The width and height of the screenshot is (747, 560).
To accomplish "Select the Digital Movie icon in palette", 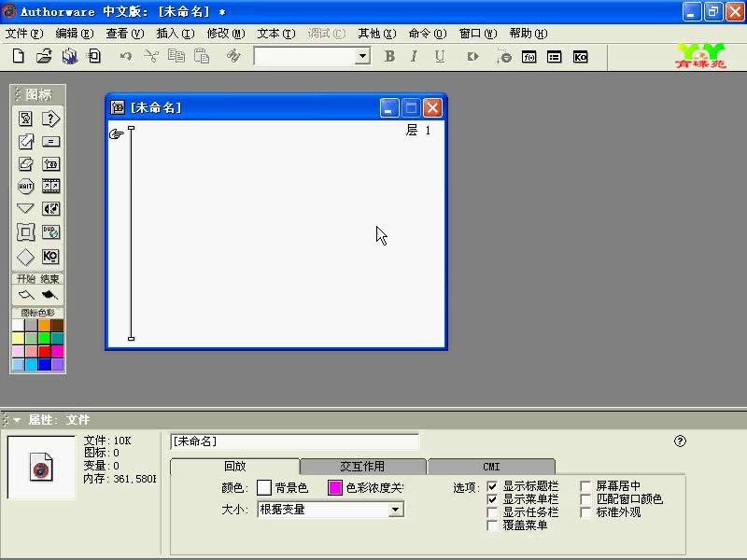I will [50, 186].
